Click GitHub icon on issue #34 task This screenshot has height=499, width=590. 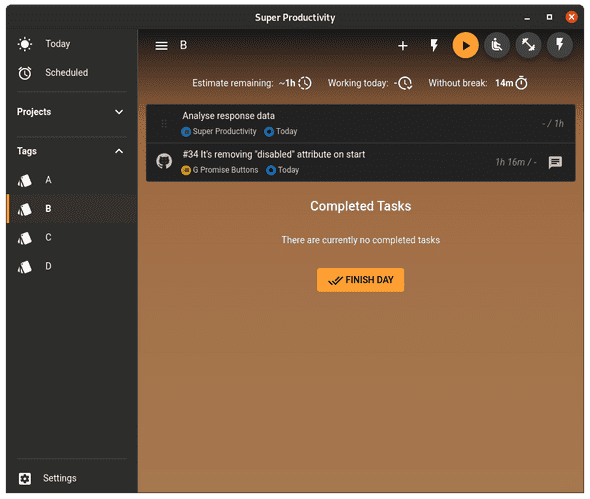pyautogui.click(x=164, y=161)
